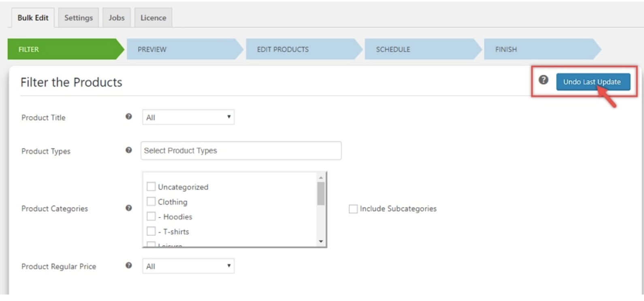Click the Product Title help icon

pyautogui.click(x=129, y=117)
